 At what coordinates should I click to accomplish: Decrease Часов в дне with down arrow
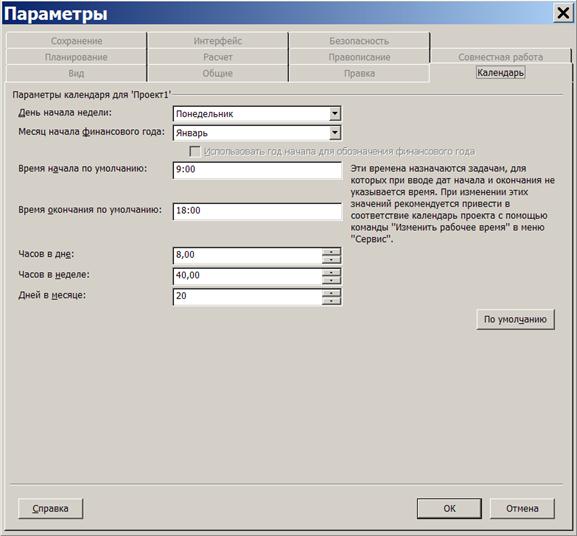tap(331, 260)
